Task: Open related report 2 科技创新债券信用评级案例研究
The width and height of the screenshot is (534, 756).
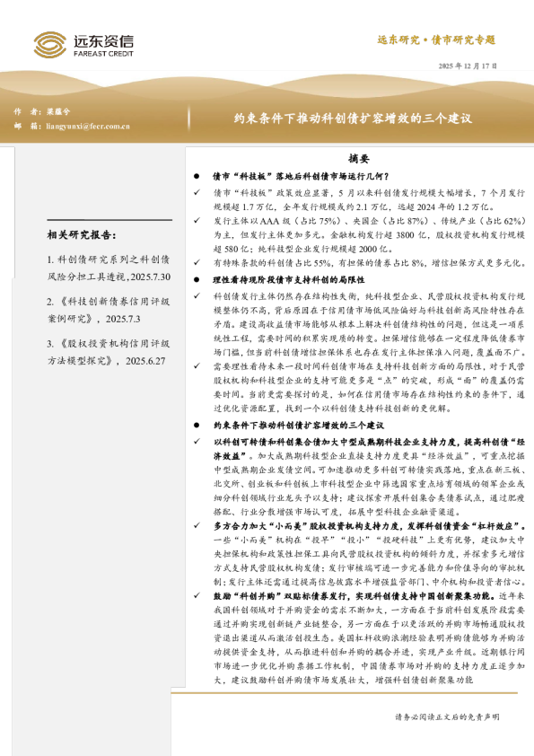Action: [x=109, y=310]
